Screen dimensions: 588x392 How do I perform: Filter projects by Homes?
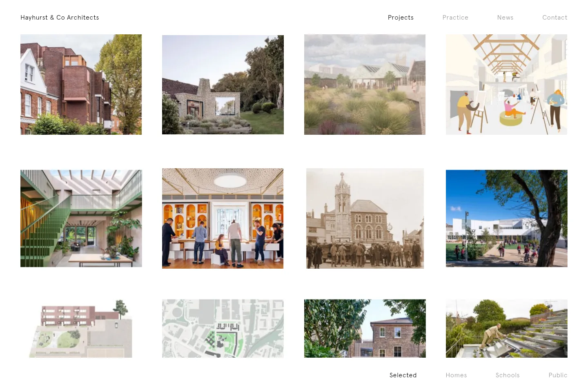pos(456,375)
